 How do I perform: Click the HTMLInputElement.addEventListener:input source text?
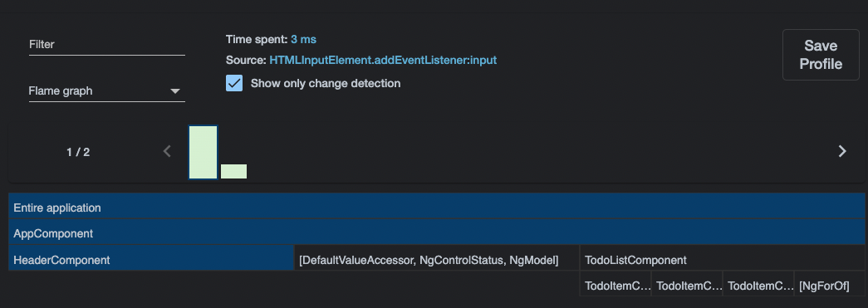[383, 61]
